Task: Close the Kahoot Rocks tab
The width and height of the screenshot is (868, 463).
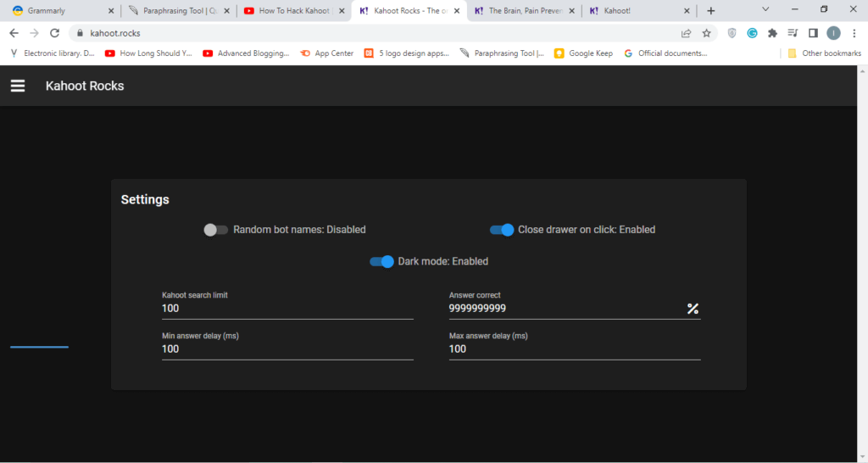Action: click(457, 10)
